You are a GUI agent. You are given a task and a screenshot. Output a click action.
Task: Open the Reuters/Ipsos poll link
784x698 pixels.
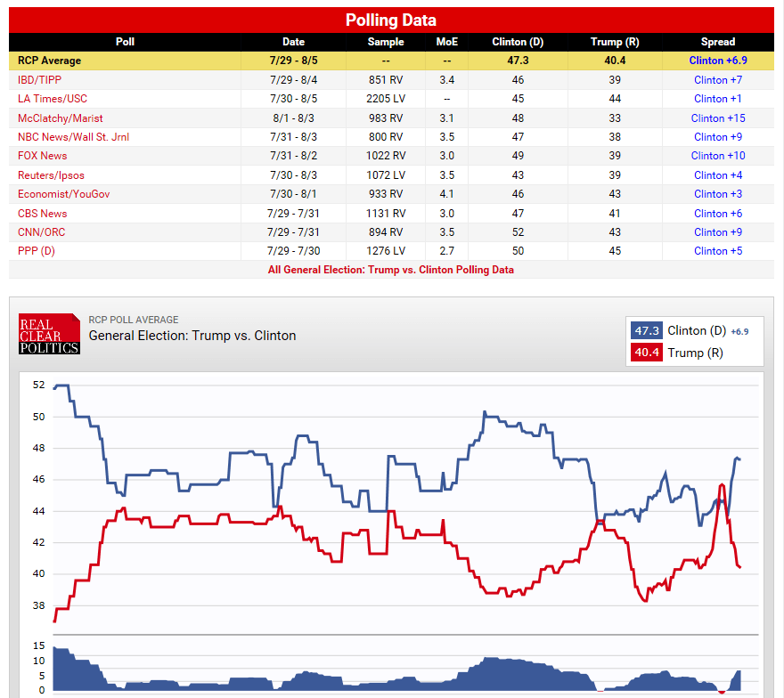click(51, 175)
